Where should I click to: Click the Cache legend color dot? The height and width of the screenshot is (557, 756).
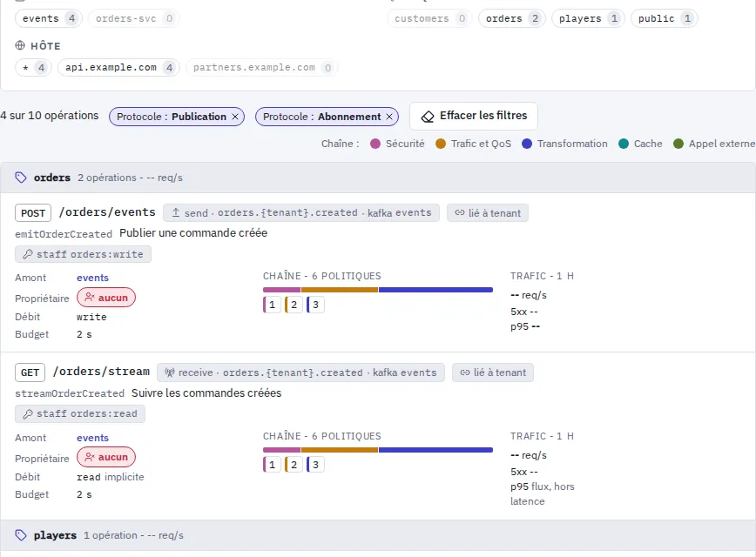click(x=624, y=144)
